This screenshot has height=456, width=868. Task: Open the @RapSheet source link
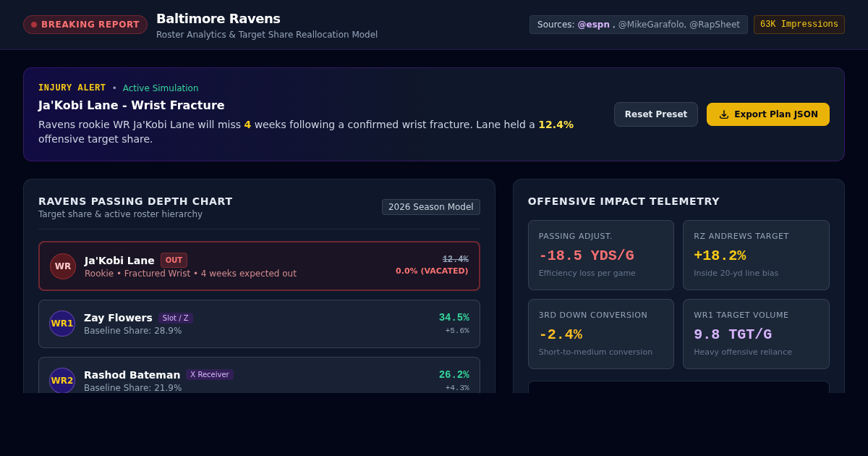715,25
